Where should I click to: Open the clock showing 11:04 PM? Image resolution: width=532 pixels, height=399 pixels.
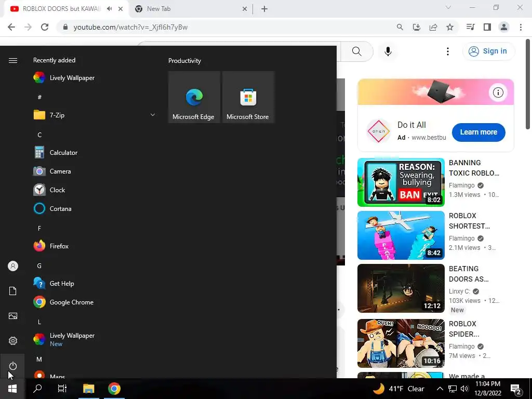coord(488,389)
